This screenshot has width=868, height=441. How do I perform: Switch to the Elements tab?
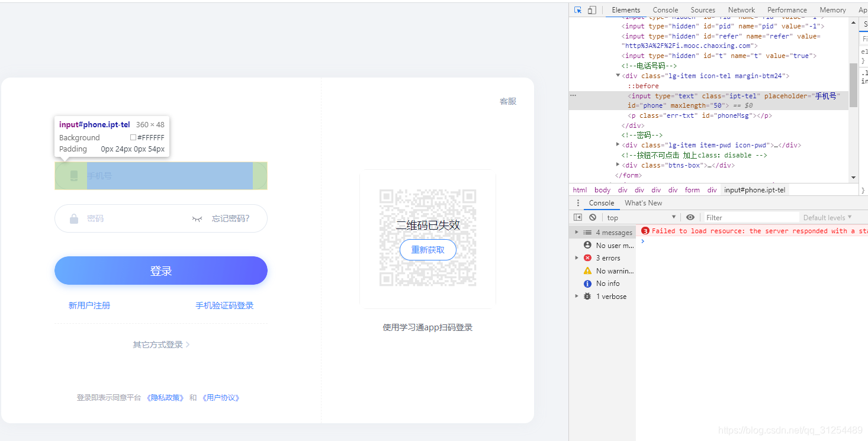tap(626, 10)
